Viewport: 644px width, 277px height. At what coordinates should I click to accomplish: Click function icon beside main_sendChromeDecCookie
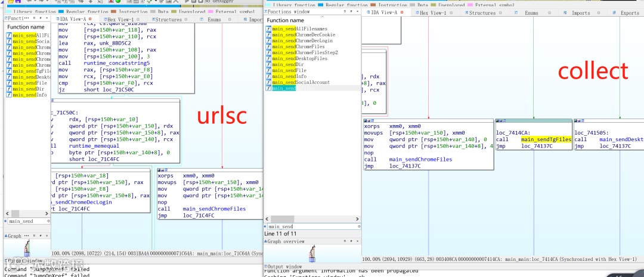268,35
